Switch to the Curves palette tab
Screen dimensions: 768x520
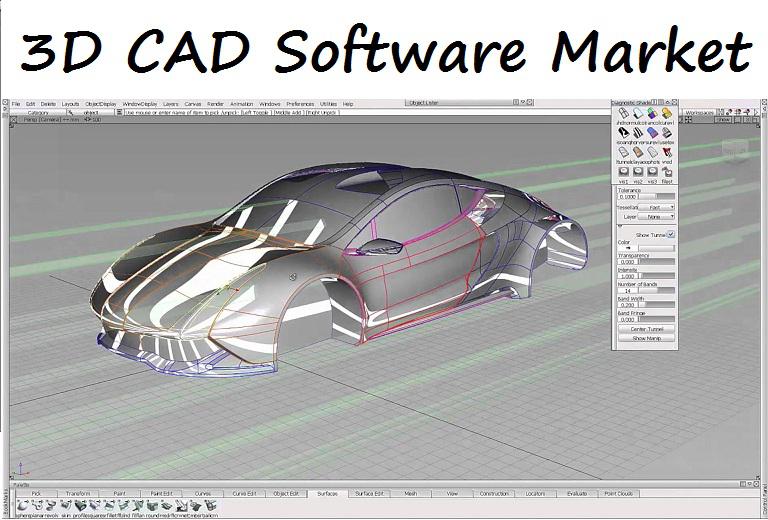click(x=203, y=494)
